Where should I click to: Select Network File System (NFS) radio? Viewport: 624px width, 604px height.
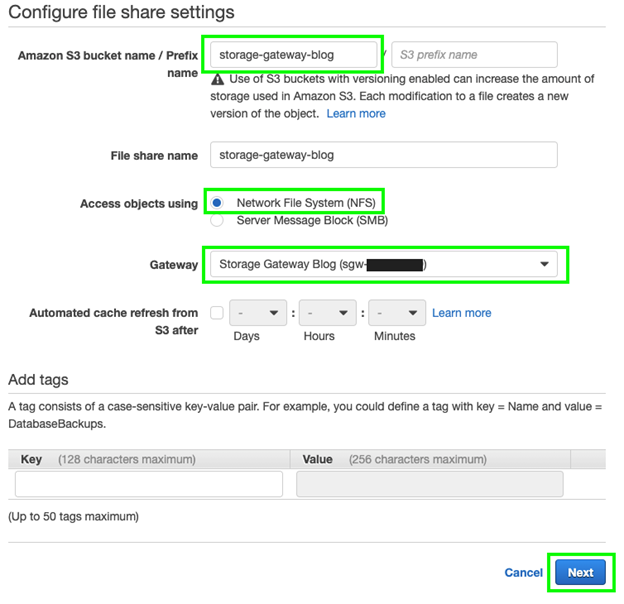(x=217, y=203)
